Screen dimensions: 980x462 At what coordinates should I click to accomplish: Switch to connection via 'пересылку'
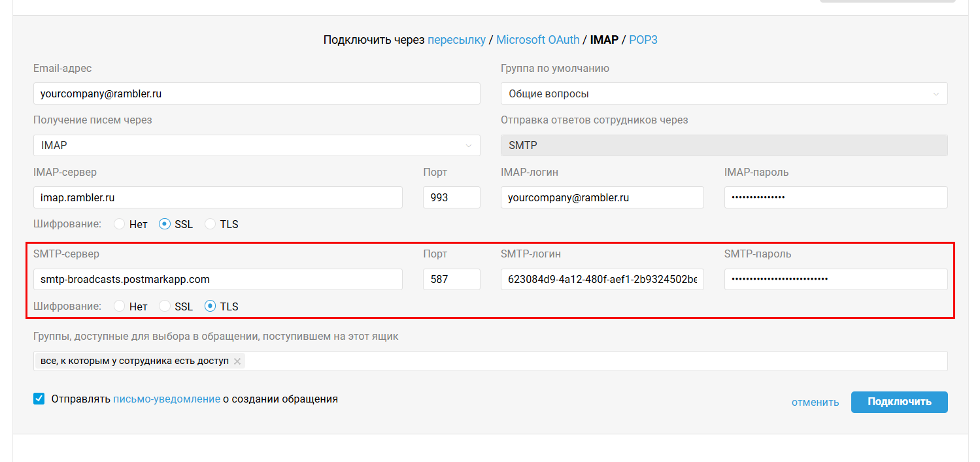pyautogui.click(x=456, y=40)
